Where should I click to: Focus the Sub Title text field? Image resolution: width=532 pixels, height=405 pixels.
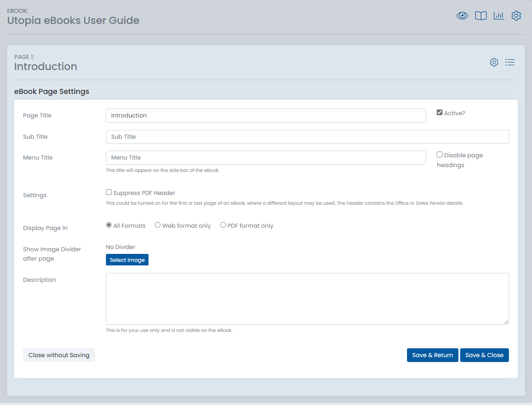[307, 136]
